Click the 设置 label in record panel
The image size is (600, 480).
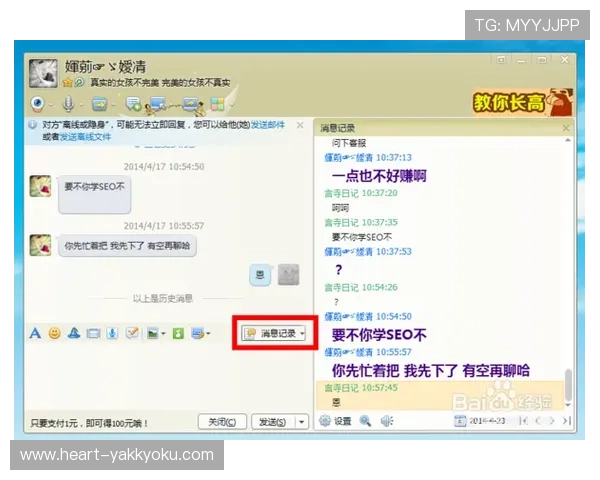click(342, 421)
